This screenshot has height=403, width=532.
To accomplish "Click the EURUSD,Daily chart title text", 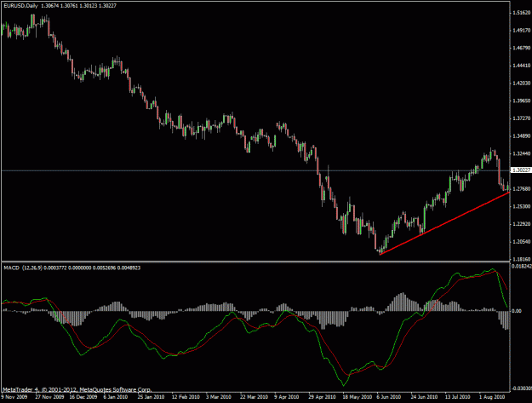I will 20,6.
